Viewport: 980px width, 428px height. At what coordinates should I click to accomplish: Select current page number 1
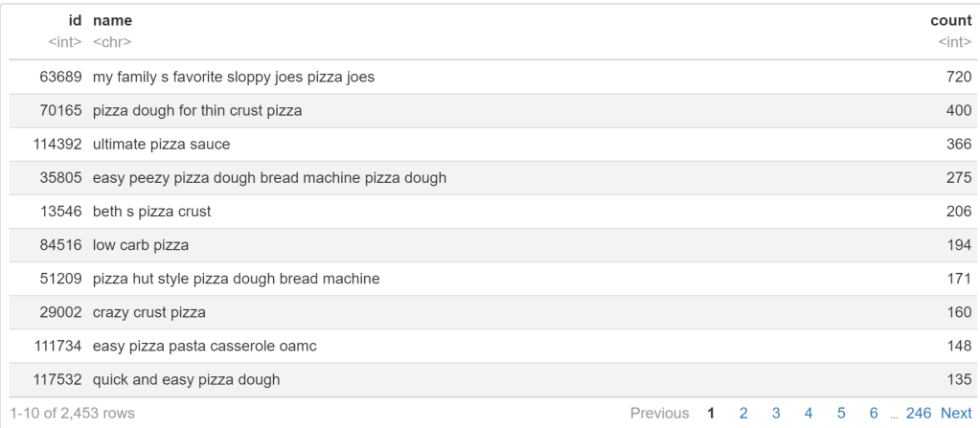[x=711, y=413]
